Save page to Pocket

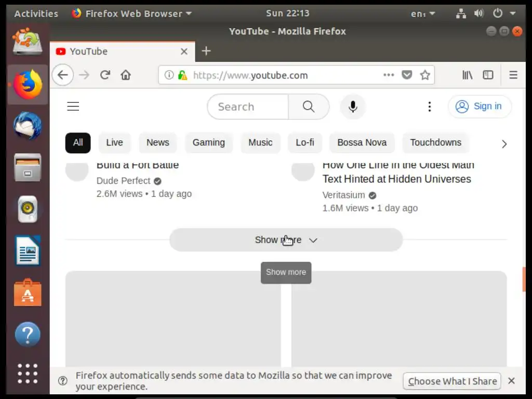click(407, 75)
